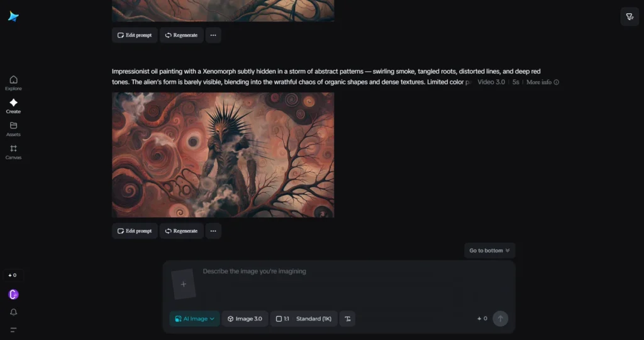Viewport: 644px width, 340px height.
Task: Open the Explore page
Action: pos(13,83)
